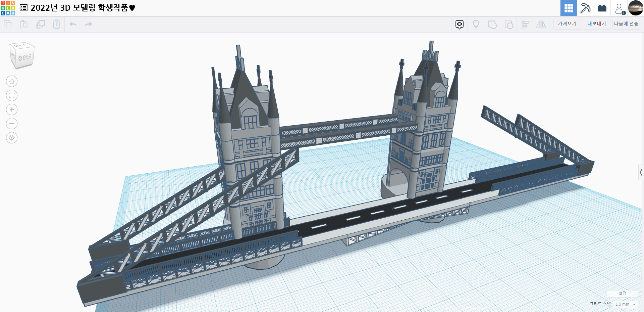The width and height of the screenshot is (644, 312).
Task: Zoom out with the minus button
Action: tap(12, 124)
